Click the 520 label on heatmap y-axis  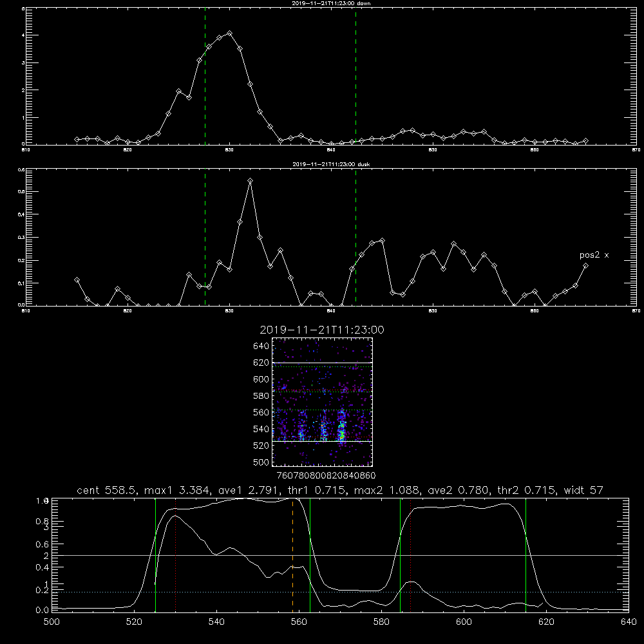[261, 445]
